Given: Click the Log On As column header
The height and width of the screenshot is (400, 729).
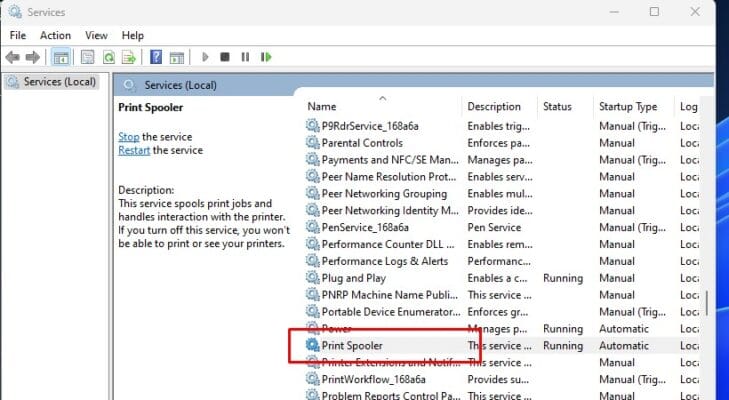Looking at the screenshot, I should 687,107.
